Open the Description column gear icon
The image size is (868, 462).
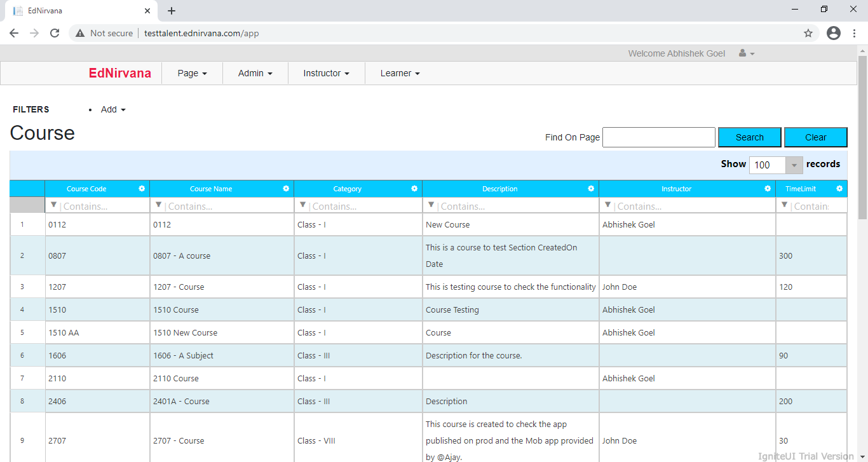point(591,189)
